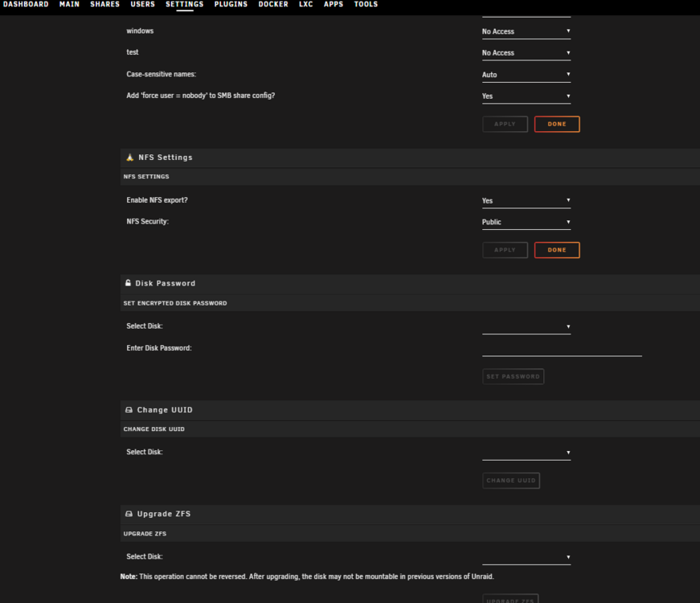This screenshot has height=603, width=700.
Task: Open the LXC tab
Action: pos(306,5)
